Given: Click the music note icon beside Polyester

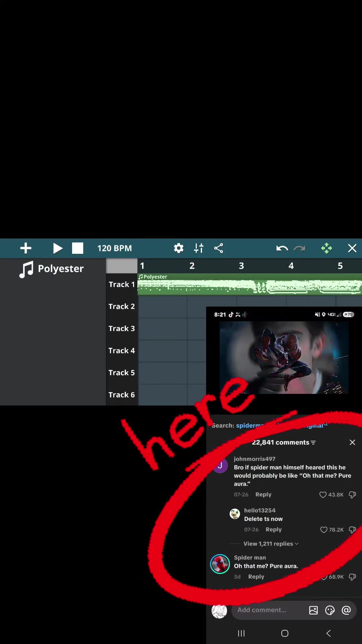Looking at the screenshot, I should 26,269.
